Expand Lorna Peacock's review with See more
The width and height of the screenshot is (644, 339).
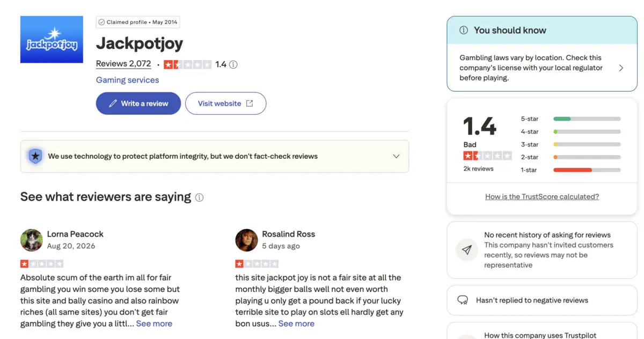point(154,323)
